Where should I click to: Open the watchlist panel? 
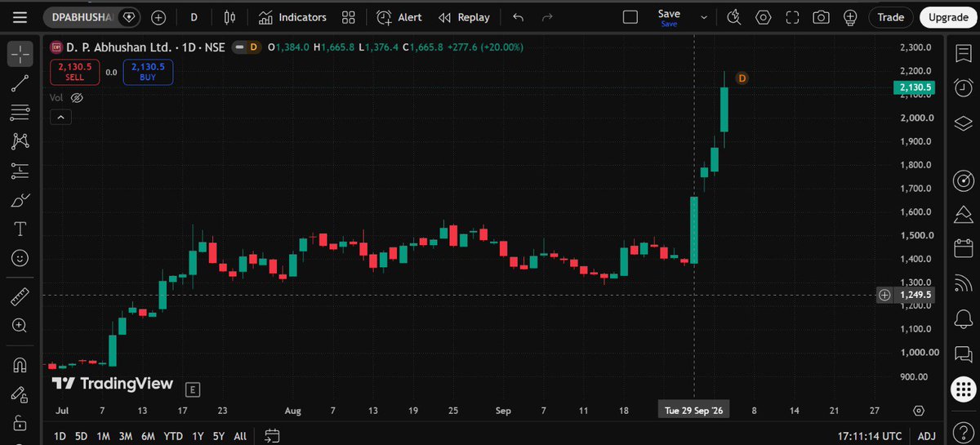(x=964, y=53)
